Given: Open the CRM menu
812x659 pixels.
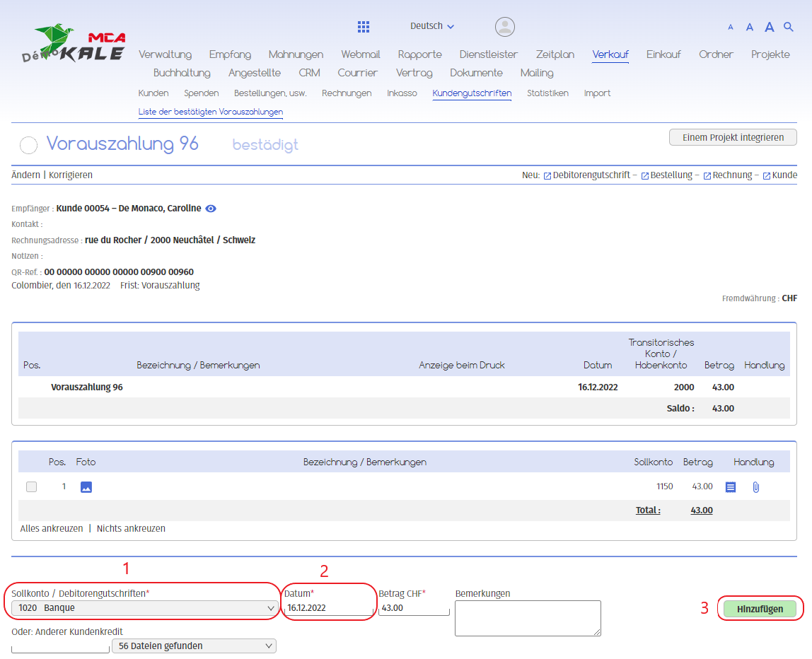Looking at the screenshot, I should [309, 73].
